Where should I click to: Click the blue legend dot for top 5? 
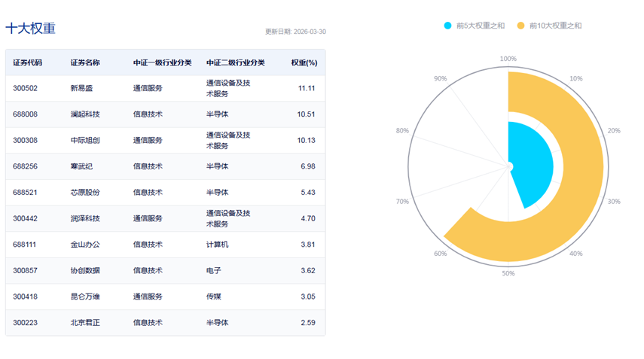pos(448,26)
